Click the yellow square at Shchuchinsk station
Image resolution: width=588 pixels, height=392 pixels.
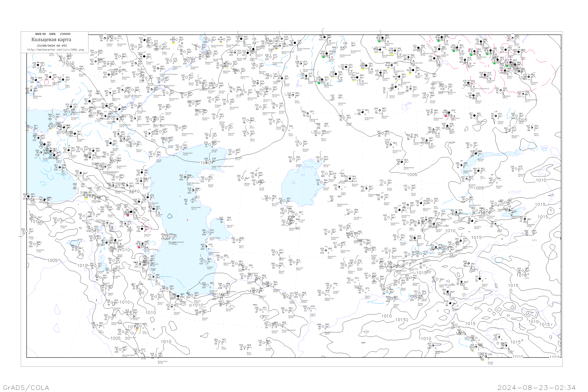click(410, 74)
